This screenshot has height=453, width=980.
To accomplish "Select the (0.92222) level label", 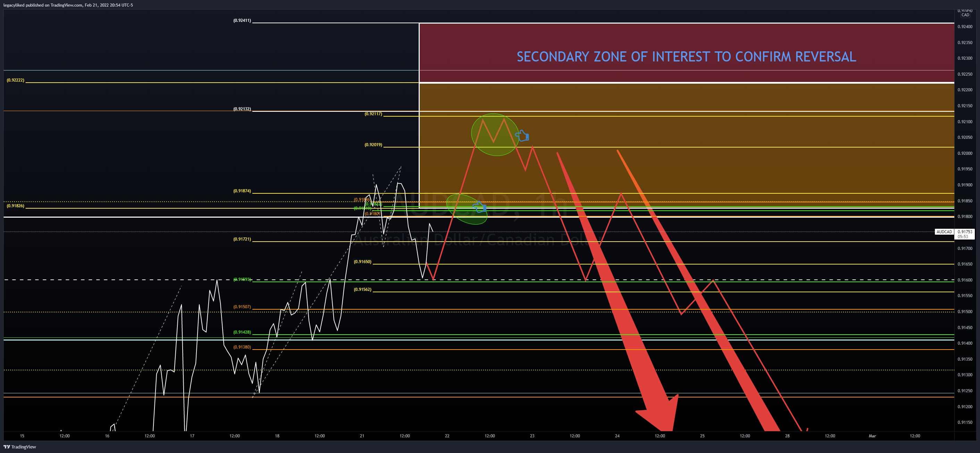I will coord(15,80).
